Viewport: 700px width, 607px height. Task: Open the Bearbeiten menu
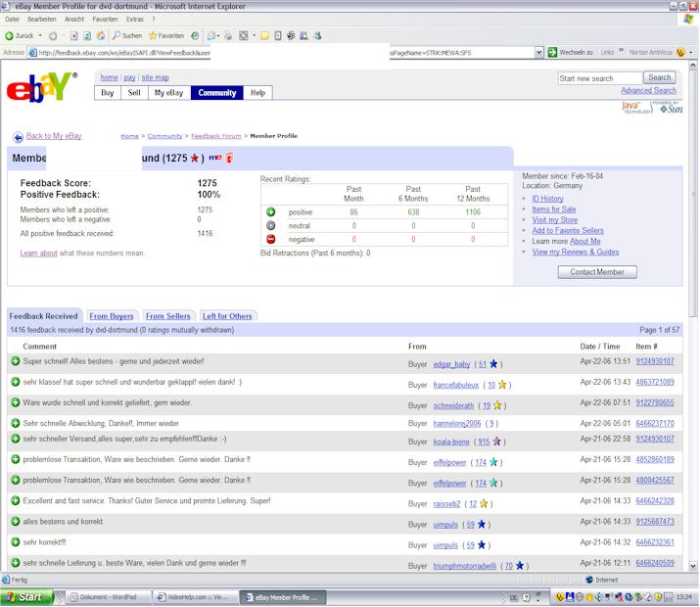[41, 20]
